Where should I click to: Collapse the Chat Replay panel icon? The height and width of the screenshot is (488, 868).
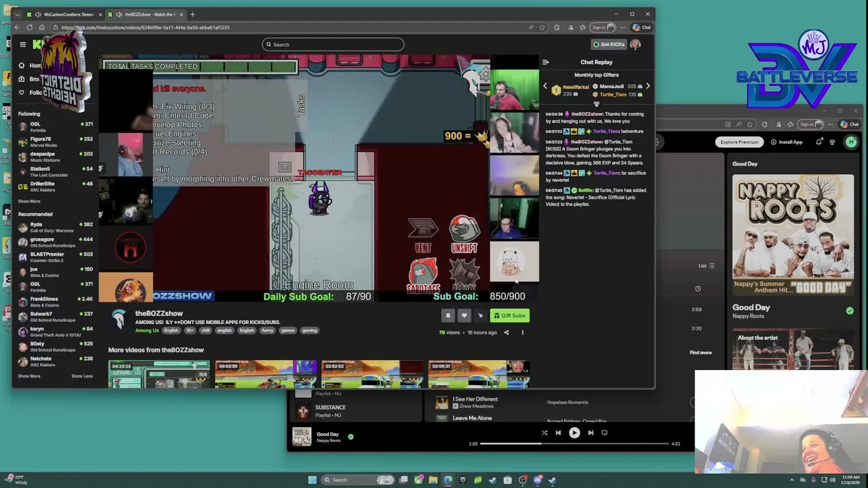click(x=545, y=62)
